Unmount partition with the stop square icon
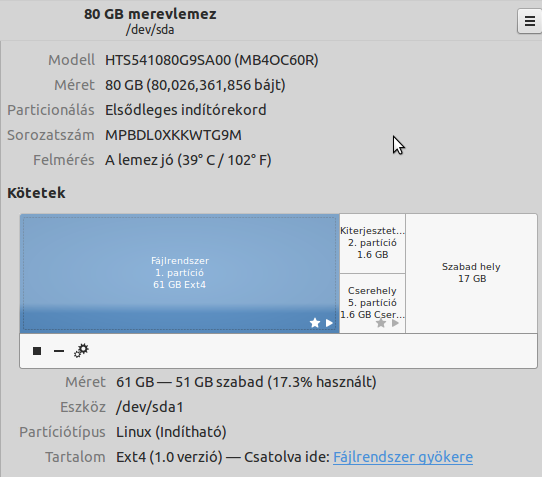 click(37, 351)
